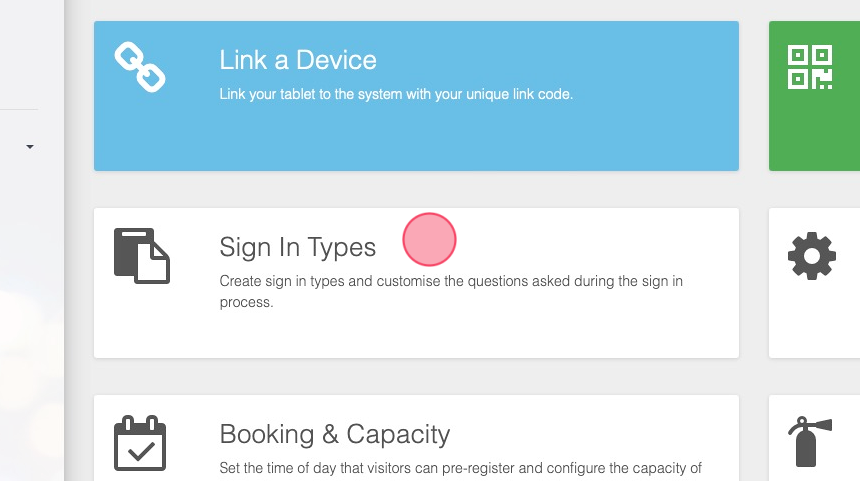Select the white Sign In Types card

416,283
